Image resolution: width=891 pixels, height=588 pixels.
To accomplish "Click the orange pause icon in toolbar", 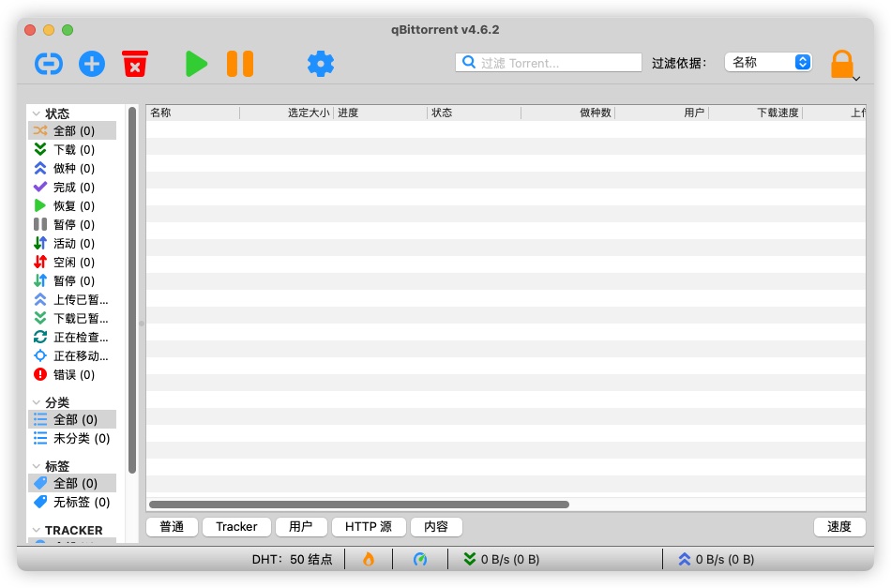I will pos(240,64).
